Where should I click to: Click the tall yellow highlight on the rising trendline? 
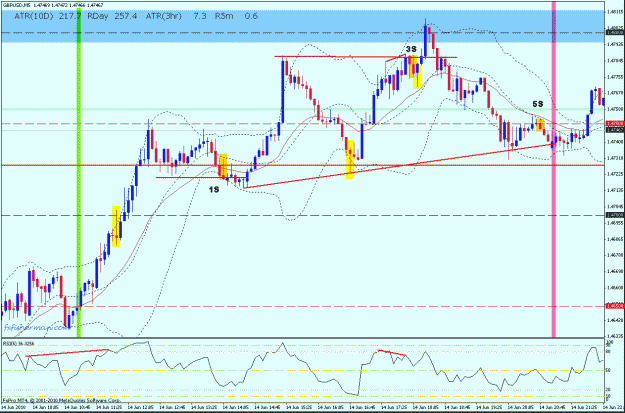350,159
